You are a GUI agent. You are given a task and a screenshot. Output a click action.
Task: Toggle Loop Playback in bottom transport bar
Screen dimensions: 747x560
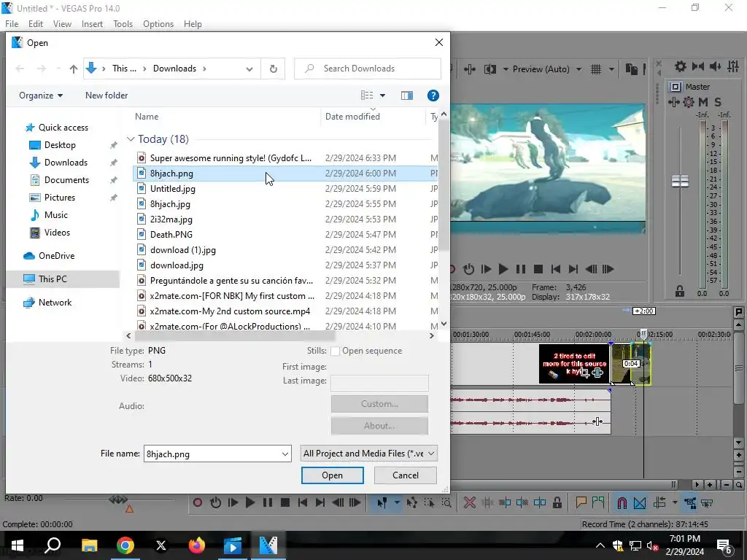[215, 502]
